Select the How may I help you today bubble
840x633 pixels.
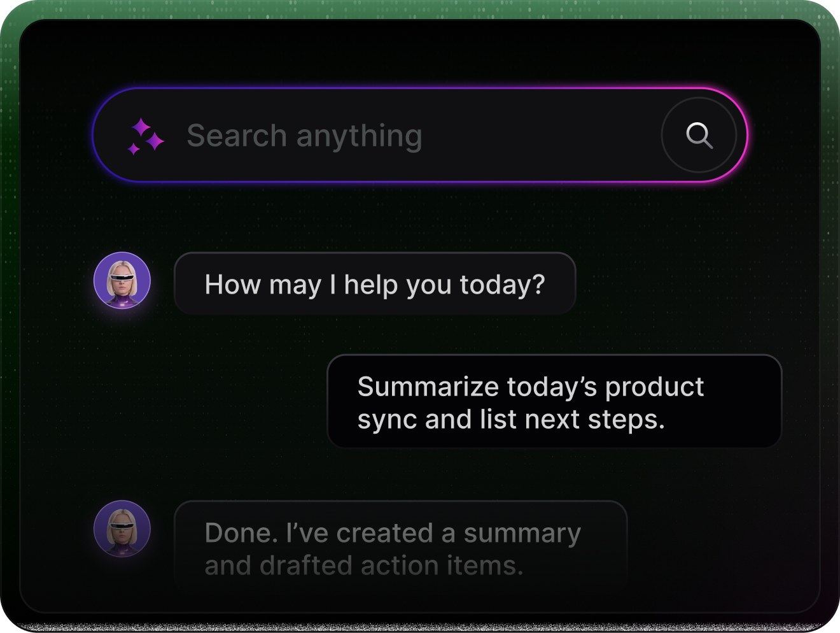tap(375, 283)
